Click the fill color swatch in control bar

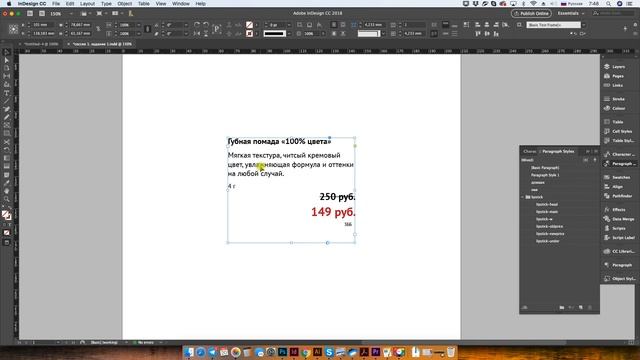click(249, 25)
